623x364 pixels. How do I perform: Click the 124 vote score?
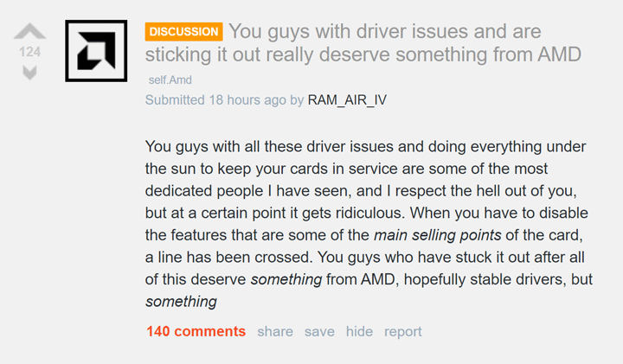point(30,52)
